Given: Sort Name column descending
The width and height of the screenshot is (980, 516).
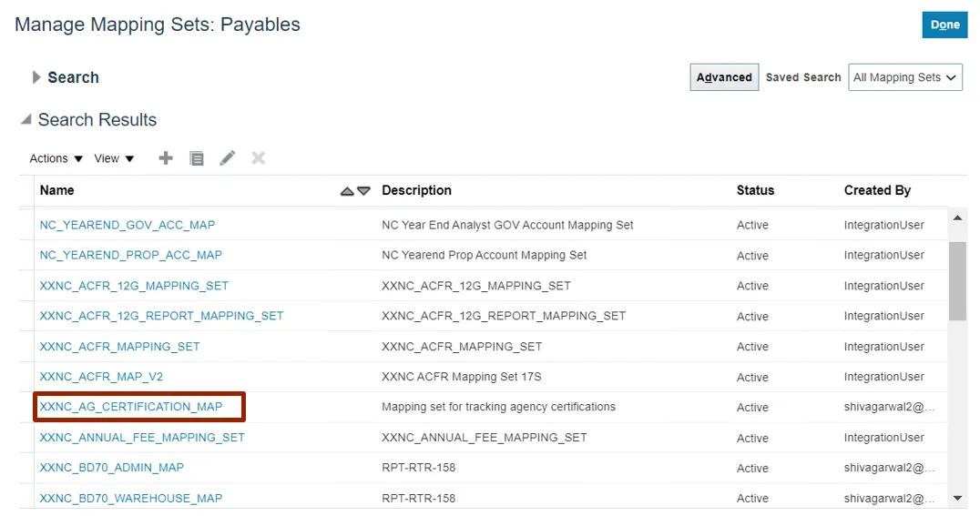Looking at the screenshot, I should pyautogui.click(x=364, y=191).
